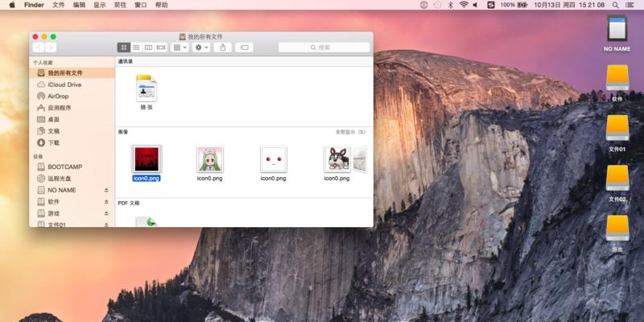The height and width of the screenshot is (322, 644).
Task: Select 远程光盘 in the sidebar
Action: click(72, 179)
